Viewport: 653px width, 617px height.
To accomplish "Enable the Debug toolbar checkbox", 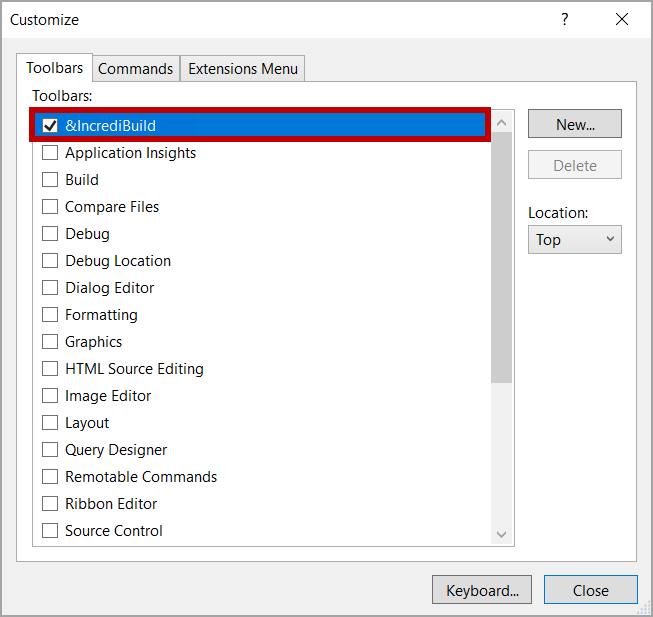I will click(x=50, y=234).
